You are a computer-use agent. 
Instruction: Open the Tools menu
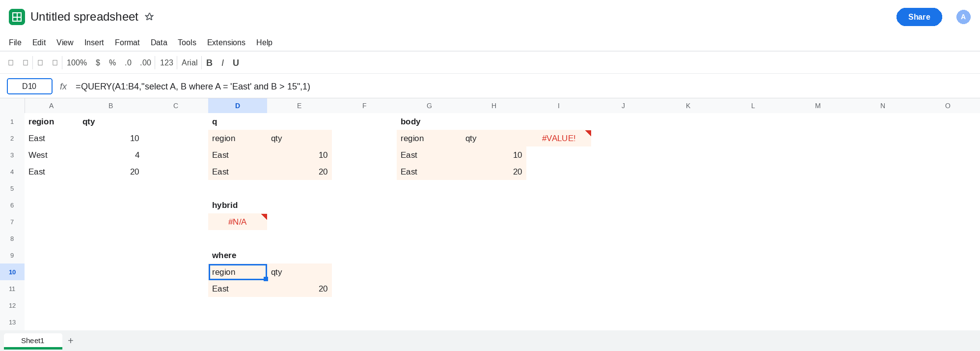tap(187, 43)
